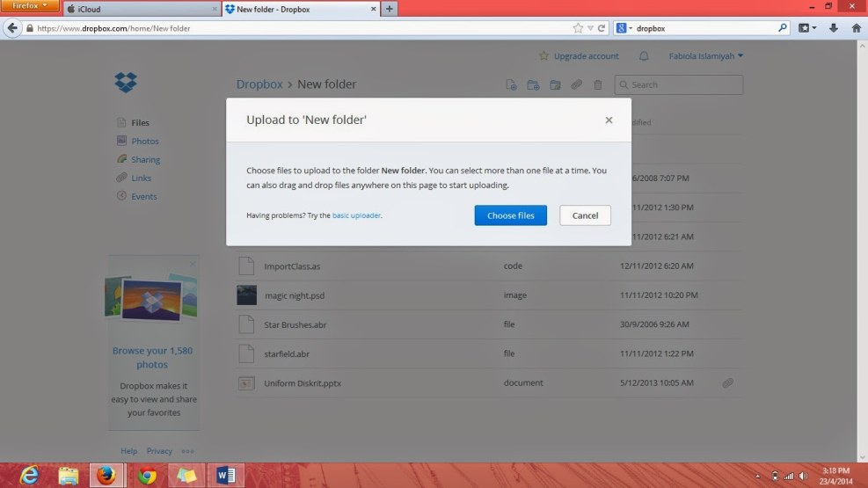Open Google Chrome from the taskbar

coord(147,476)
